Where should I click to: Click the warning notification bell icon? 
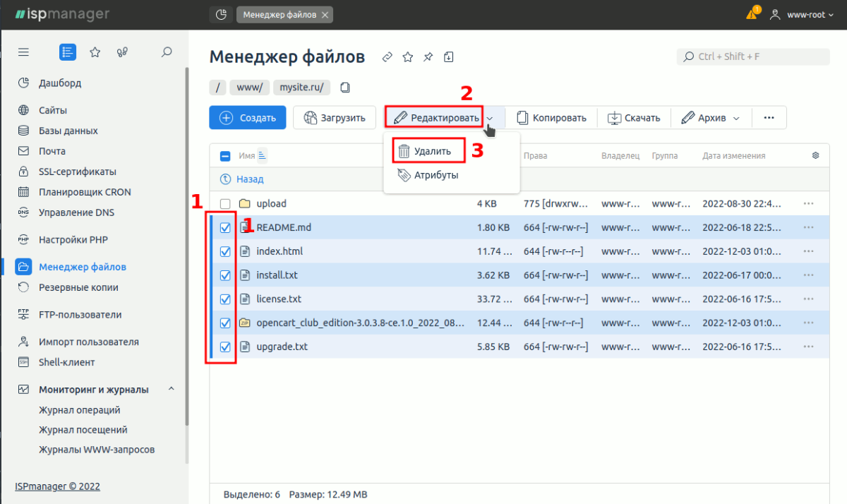(752, 14)
